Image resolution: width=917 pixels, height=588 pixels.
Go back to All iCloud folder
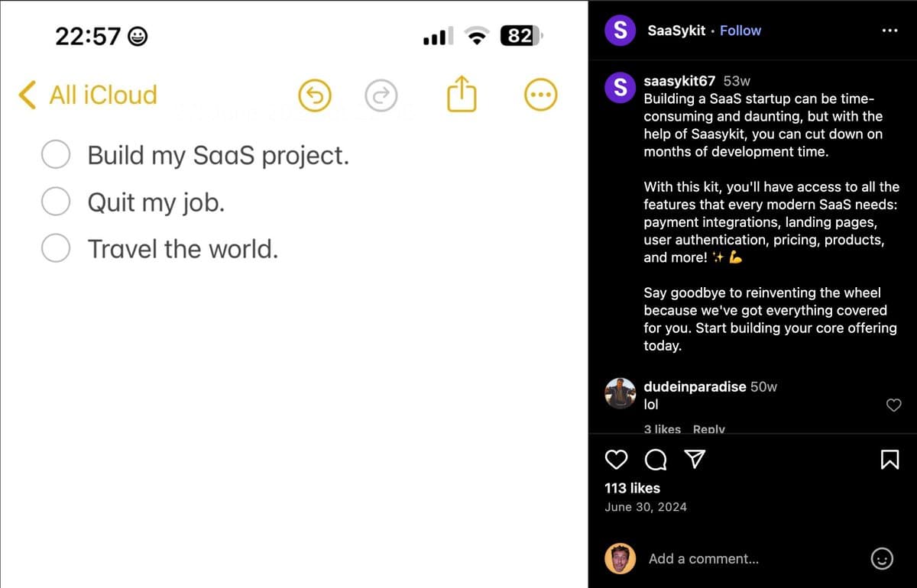coord(88,95)
